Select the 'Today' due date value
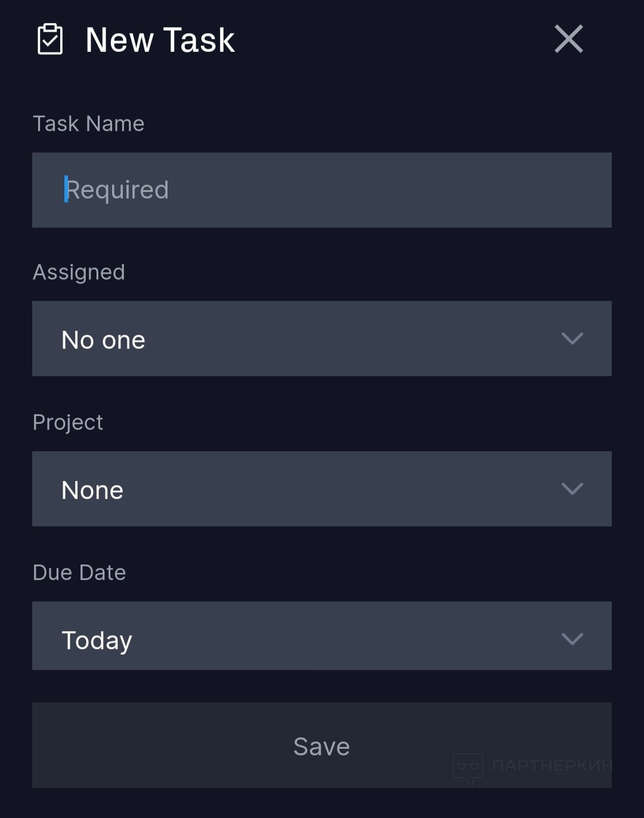 point(97,641)
